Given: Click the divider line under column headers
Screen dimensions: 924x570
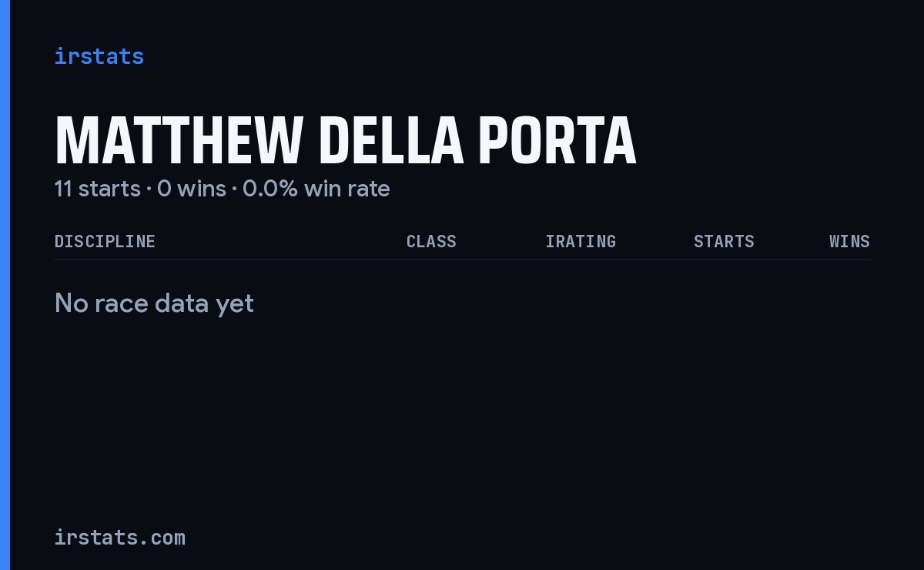Looking at the screenshot, I should tap(462, 260).
